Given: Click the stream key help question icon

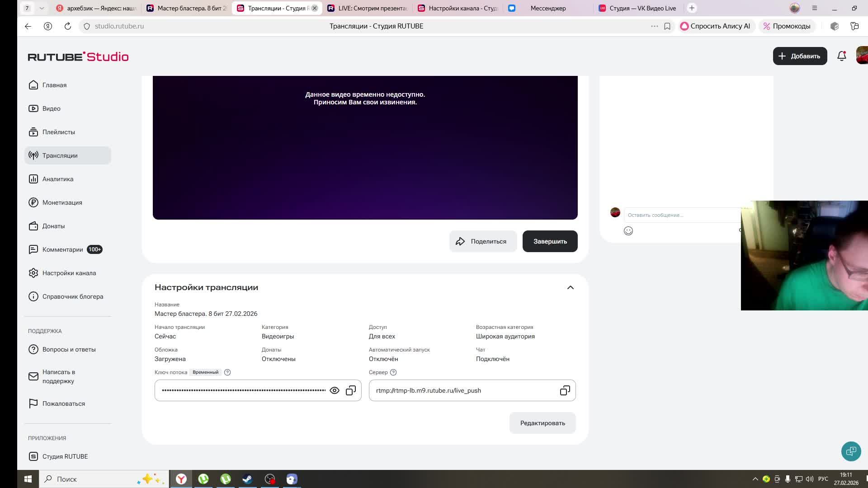Looking at the screenshot, I should pyautogui.click(x=227, y=372).
